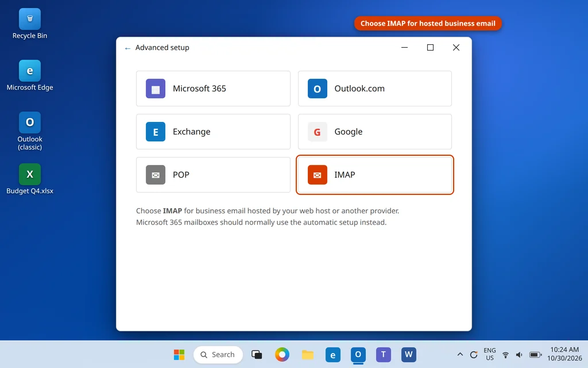The width and height of the screenshot is (588, 368).
Task: Maximize the Advanced setup window
Action: 430,48
